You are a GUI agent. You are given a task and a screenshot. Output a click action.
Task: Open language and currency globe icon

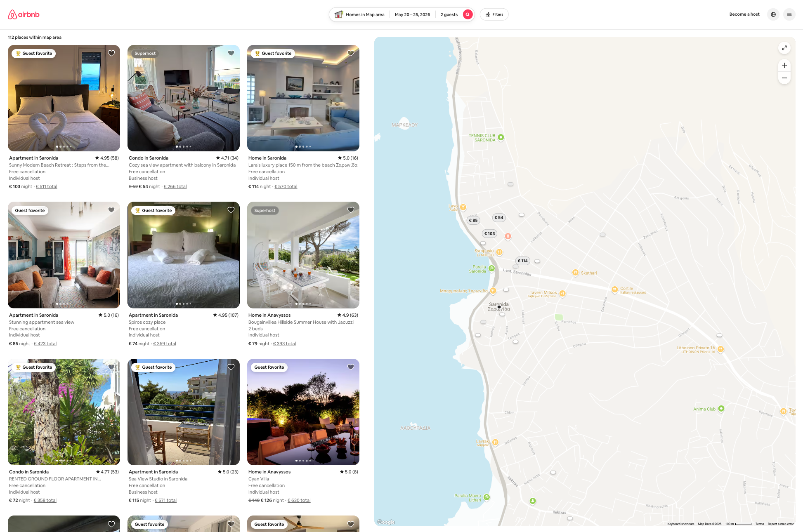click(x=773, y=14)
